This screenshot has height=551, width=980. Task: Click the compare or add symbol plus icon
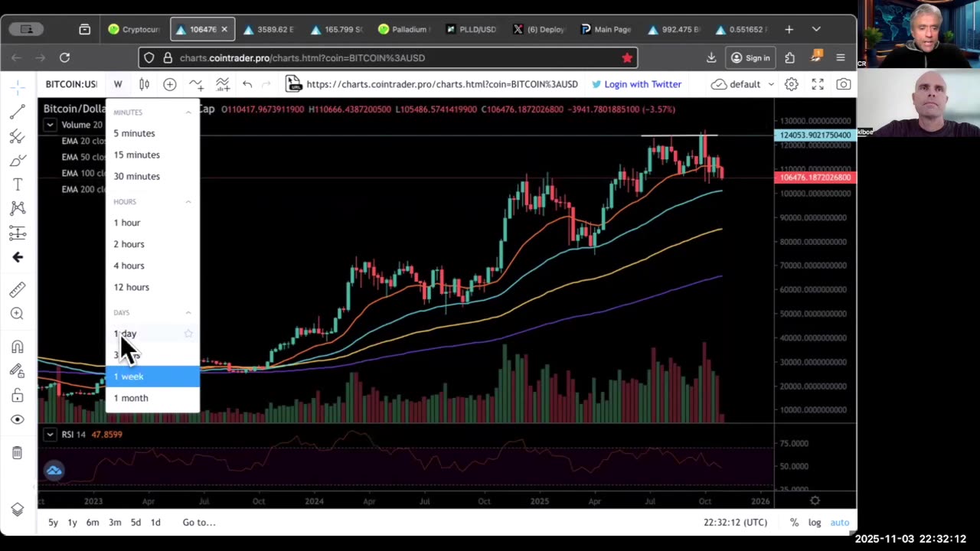pyautogui.click(x=170, y=84)
